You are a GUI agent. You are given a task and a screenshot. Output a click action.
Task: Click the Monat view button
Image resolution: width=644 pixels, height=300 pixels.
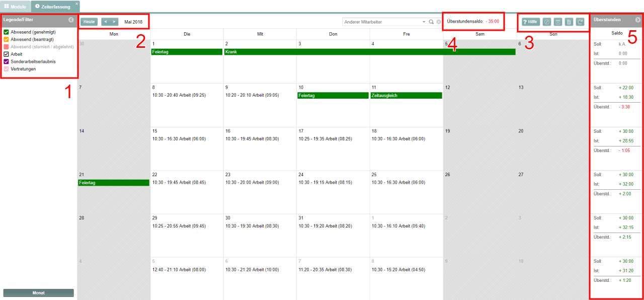[39, 292]
